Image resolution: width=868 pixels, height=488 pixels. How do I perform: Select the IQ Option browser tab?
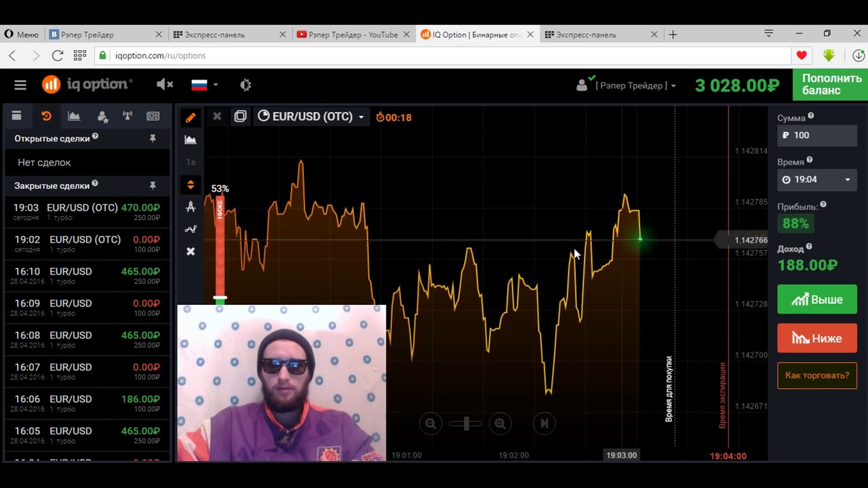coord(477,35)
